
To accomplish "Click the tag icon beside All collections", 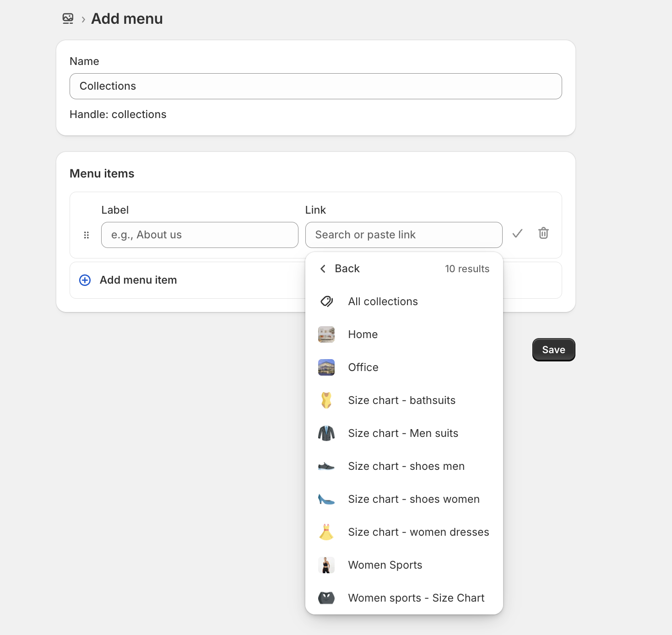I will 326,301.
